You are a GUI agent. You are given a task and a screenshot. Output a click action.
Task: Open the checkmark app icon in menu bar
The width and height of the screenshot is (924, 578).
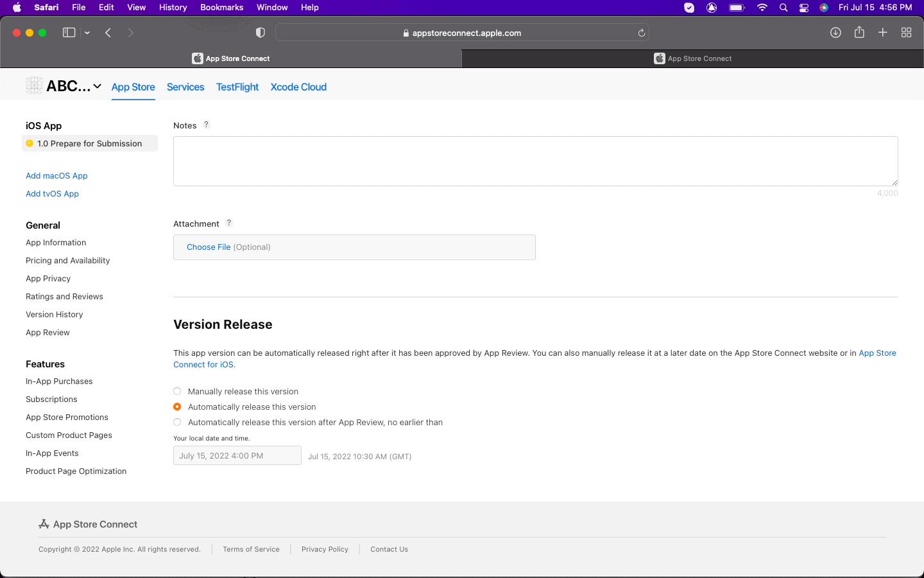tap(689, 8)
